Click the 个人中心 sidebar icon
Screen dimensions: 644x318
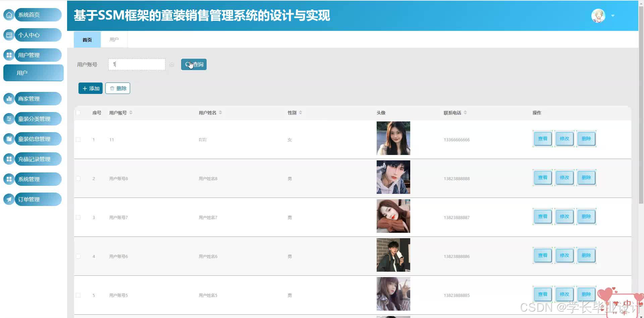point(9,35)
